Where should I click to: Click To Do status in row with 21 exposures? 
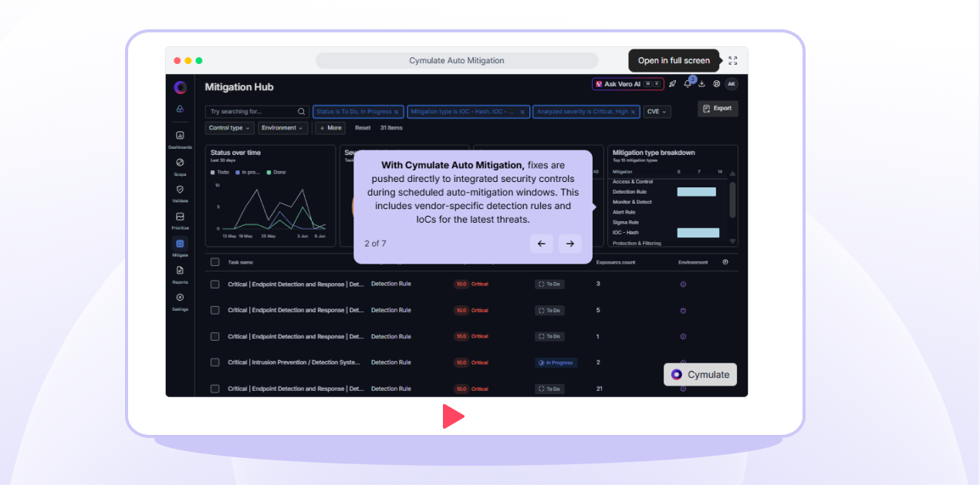point(549,389)
